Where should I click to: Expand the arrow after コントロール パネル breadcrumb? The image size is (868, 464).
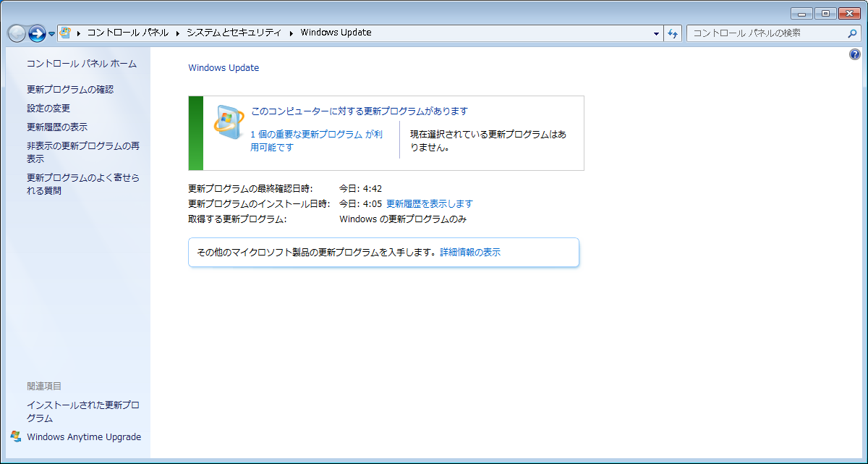(178, 33)
